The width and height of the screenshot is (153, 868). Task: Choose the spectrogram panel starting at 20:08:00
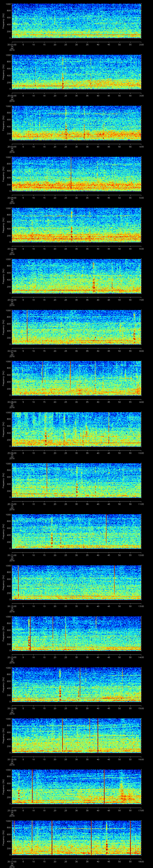pyautogui.click(x=77, y=378)
